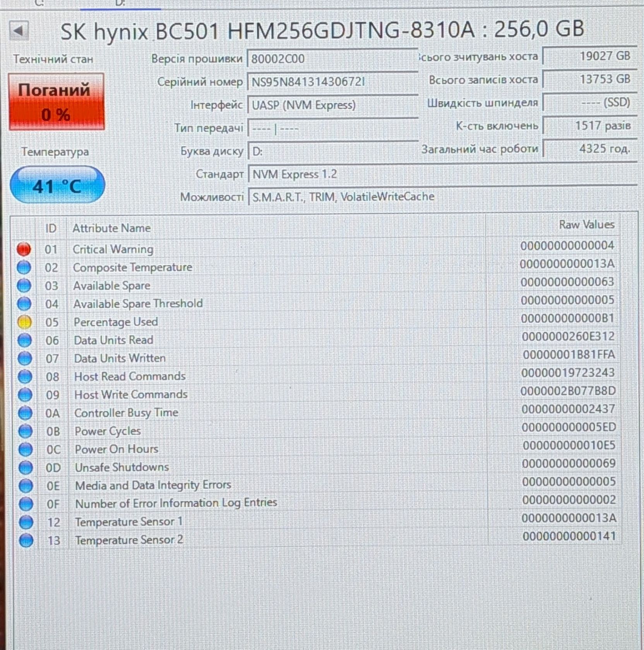
Task: Click the Host Read Commands status circle
Action: click(25, 376)
